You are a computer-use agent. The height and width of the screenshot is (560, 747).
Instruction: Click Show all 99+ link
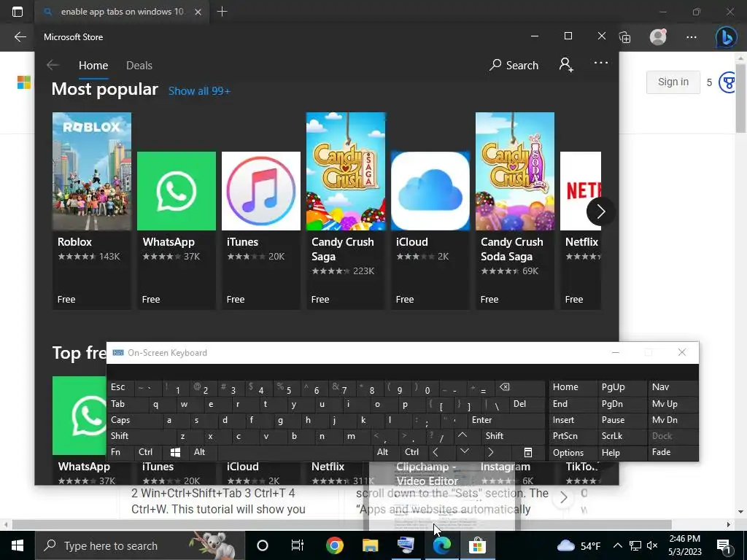199,91
